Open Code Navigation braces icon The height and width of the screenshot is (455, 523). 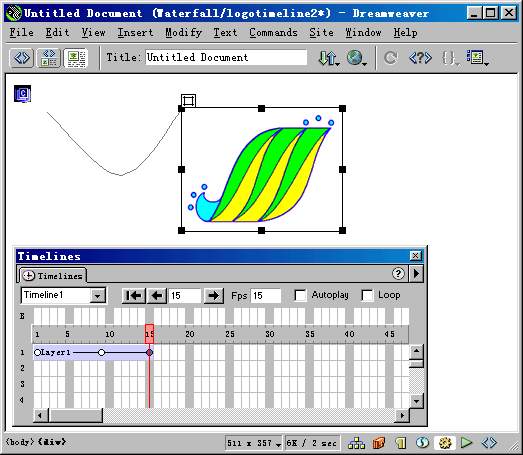point(450,58)
